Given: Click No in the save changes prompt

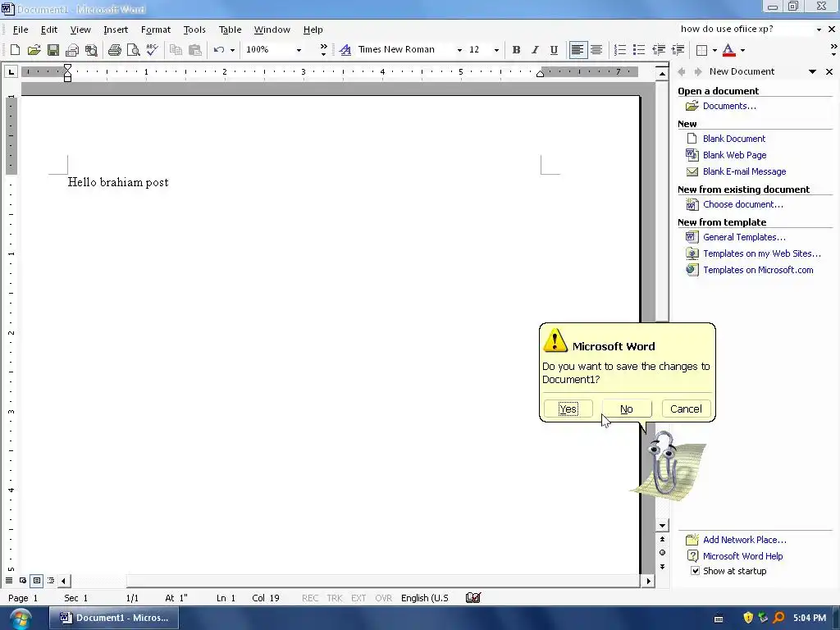Looking at the screenshot, I should coord(627,409).
